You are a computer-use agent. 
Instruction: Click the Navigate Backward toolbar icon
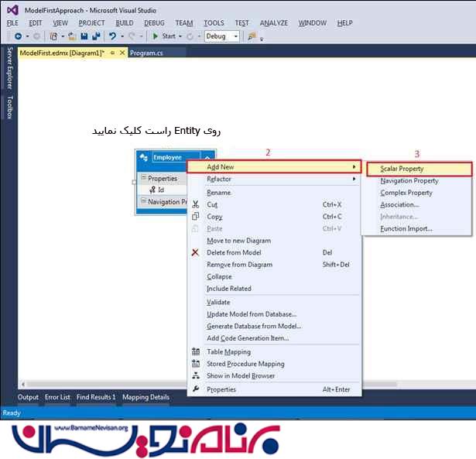click(x=17, y=36)
